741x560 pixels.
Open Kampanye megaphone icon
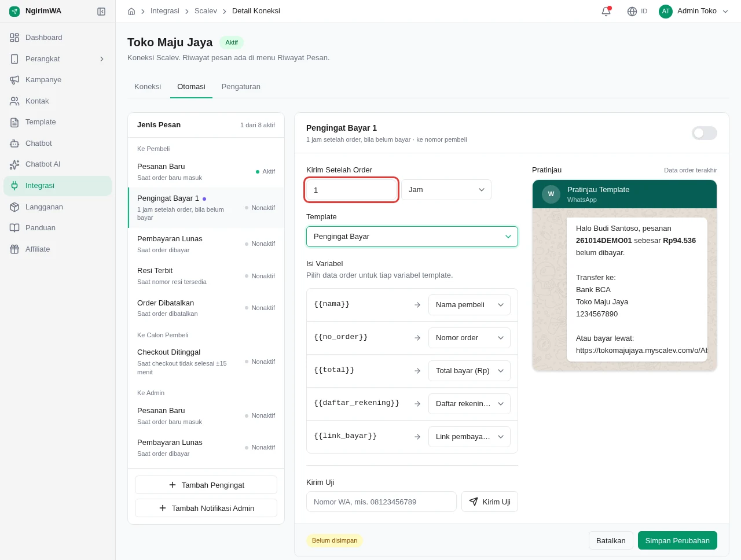click(14, 80)
